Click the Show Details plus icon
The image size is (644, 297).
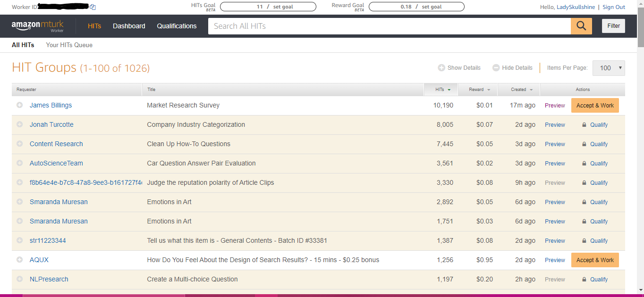coord(441,68)
